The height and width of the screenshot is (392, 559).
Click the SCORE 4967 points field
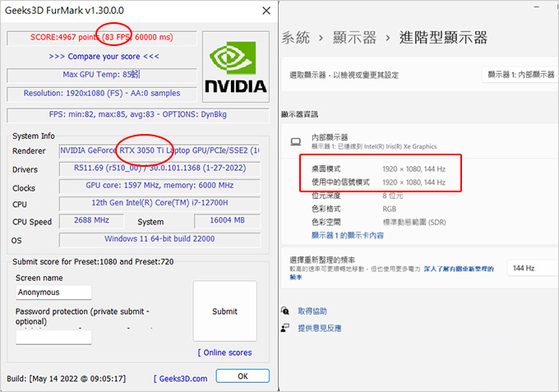coord(102,38)
